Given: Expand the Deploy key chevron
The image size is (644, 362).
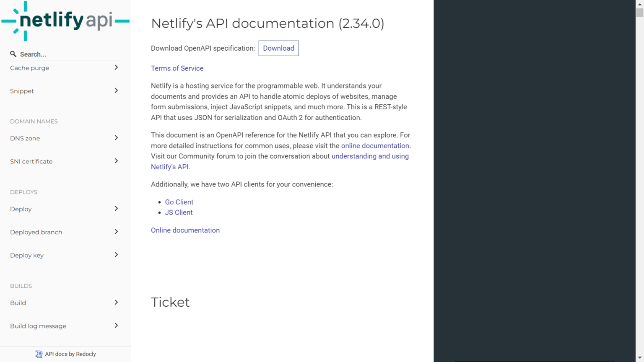Looking at the screenshot, I should [x=116, y=255].
